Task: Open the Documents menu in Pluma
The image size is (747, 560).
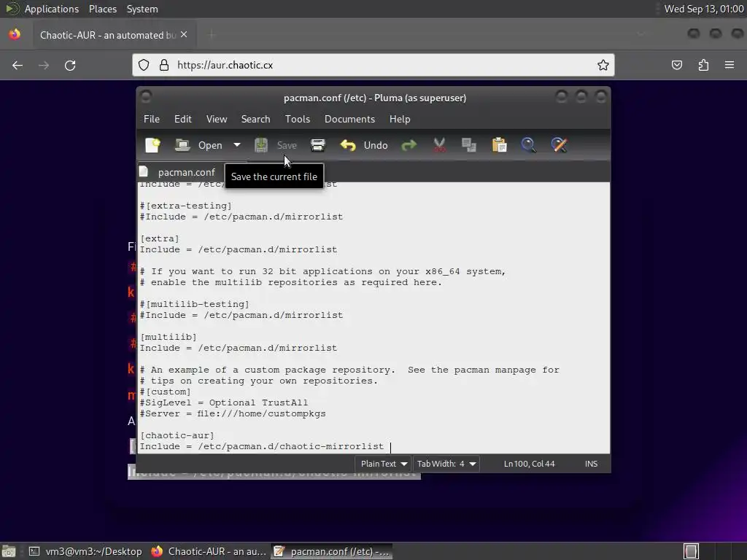Action: pos(349,119)
